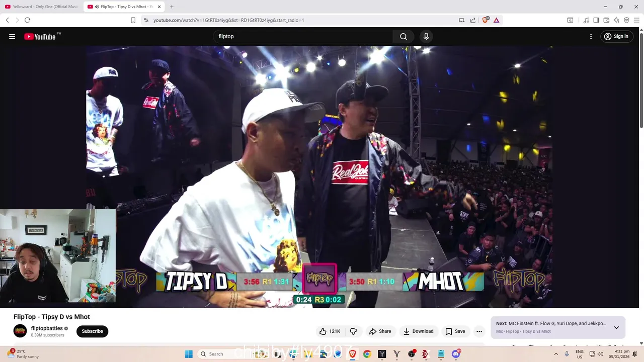Screen dimensions: 644x362
Task: Open Brave VPN shield icon
Action: coord(626,20)
